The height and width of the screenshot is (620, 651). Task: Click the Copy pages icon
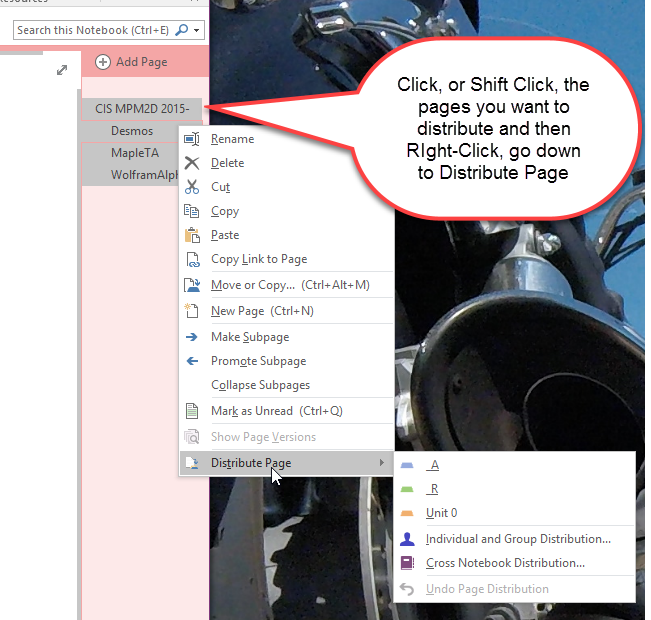(192, 211)
